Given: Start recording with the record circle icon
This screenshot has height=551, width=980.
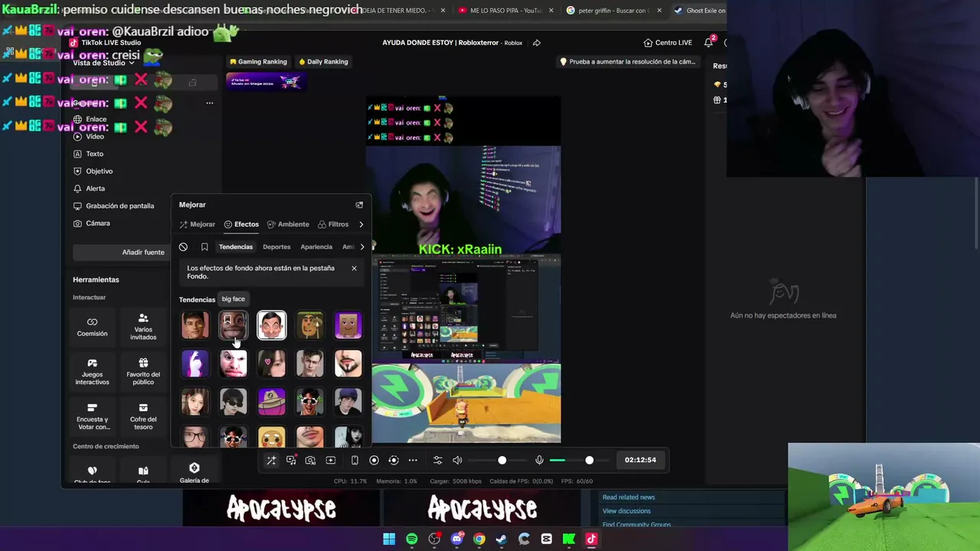Looking at the screenshot, I should [374, 460].
